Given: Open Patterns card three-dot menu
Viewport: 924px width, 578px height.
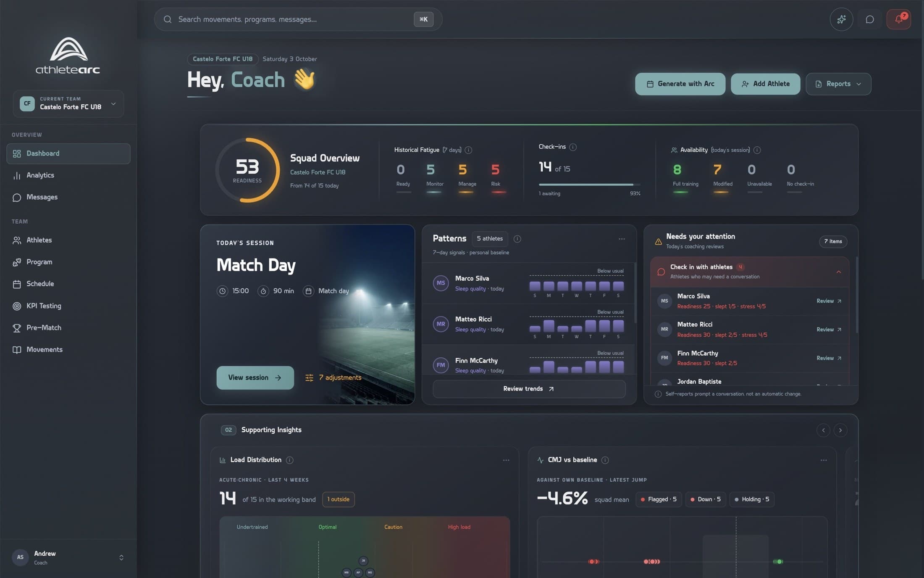Looking at the screenshot, I should coord(622,239).
